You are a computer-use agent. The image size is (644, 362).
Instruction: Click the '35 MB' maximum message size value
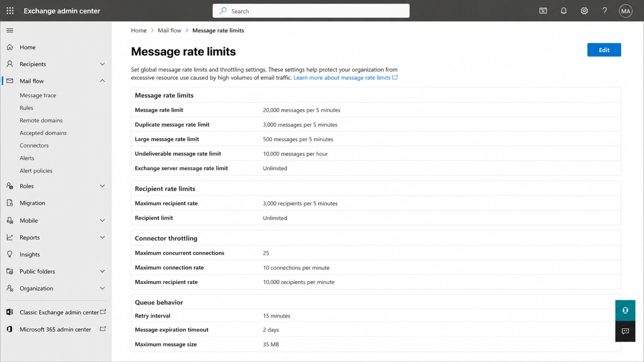(271, 344)
